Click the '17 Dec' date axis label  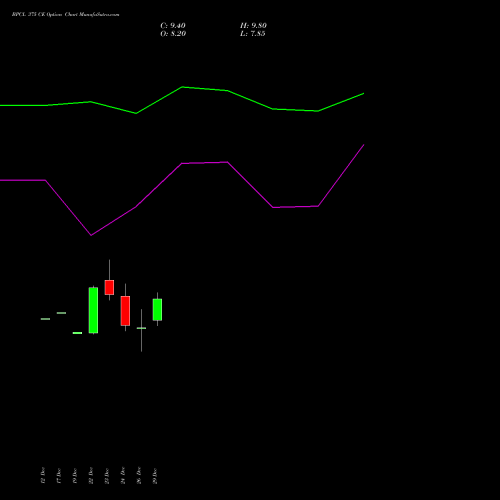59,476
